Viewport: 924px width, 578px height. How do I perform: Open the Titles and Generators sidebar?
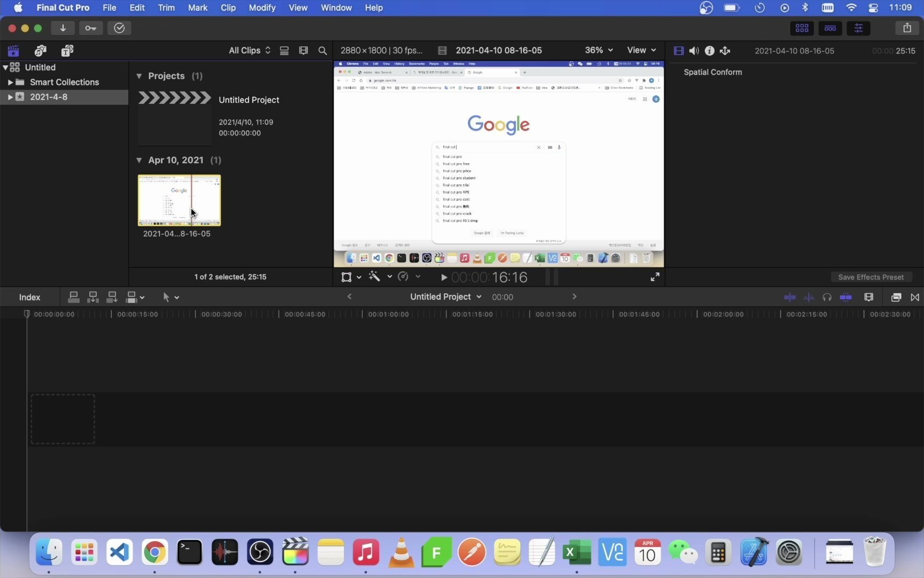(67, 51)
